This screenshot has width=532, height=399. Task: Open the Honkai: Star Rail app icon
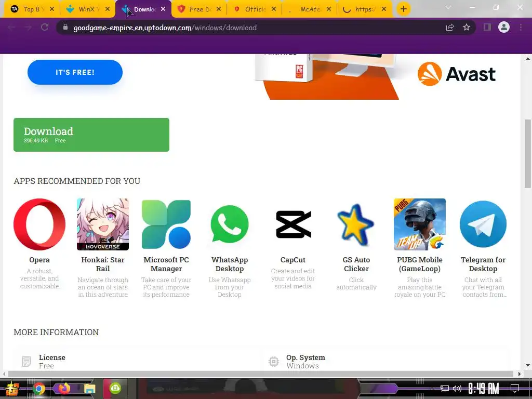[103, 224]
